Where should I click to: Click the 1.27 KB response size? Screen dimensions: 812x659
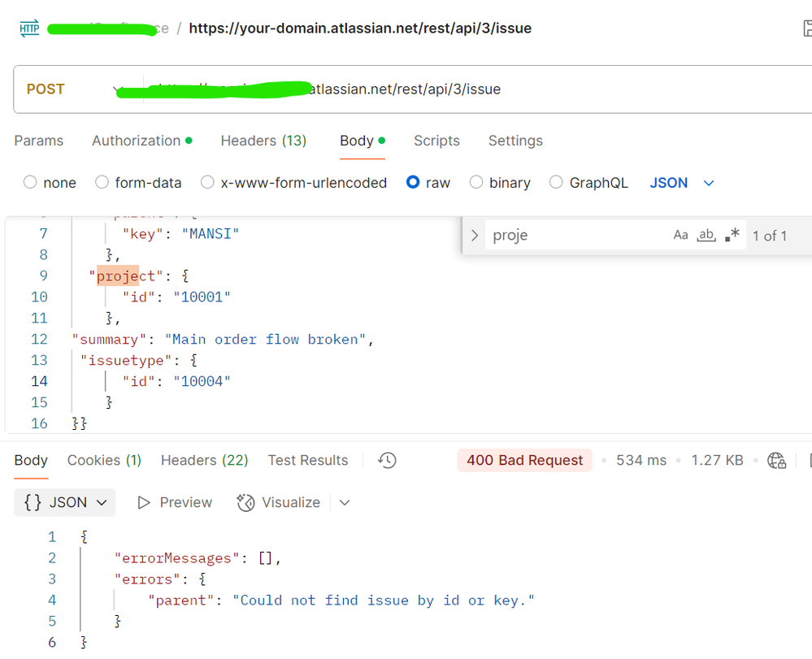click(717, 460)
